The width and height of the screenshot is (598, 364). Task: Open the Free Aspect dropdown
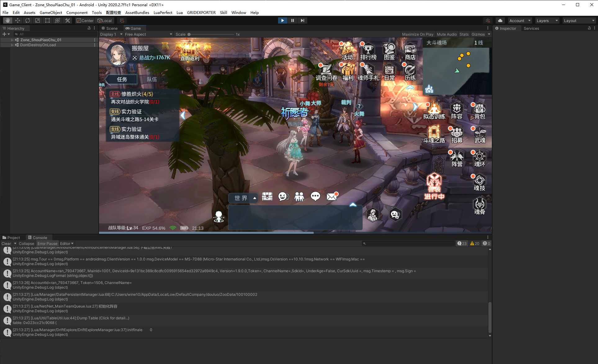pyautogui.click(x=148, y=34)
